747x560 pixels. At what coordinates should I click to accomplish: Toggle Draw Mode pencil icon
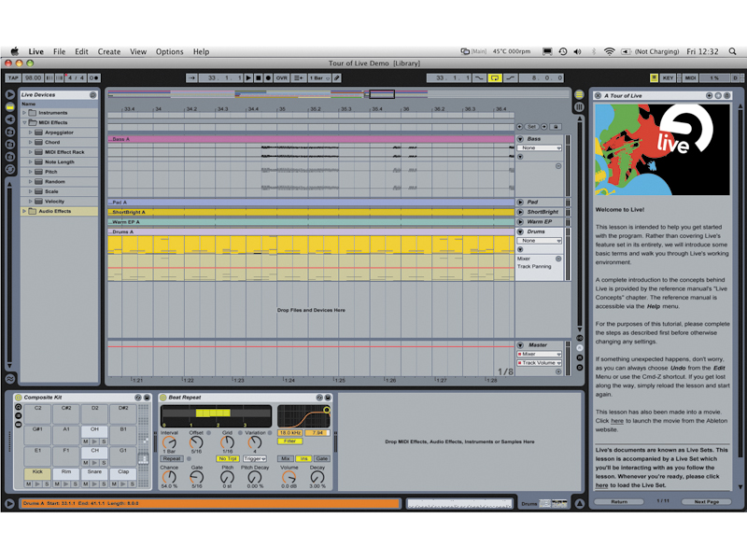[337, 77]
